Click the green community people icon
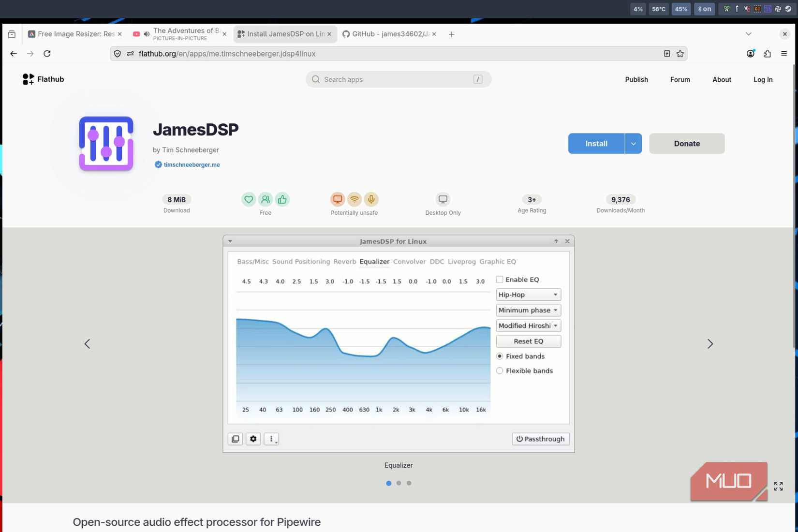Image resolution: width=798 pixels, height=532 pixels. 266,199
